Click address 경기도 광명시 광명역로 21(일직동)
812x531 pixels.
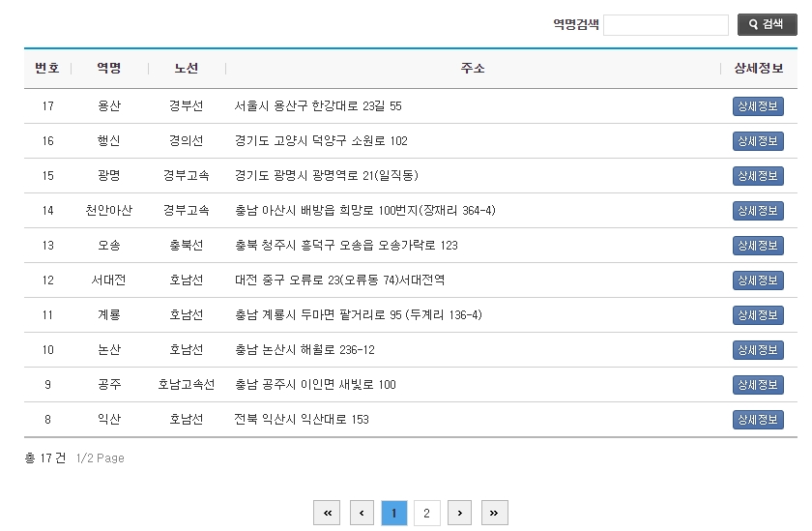327,175
